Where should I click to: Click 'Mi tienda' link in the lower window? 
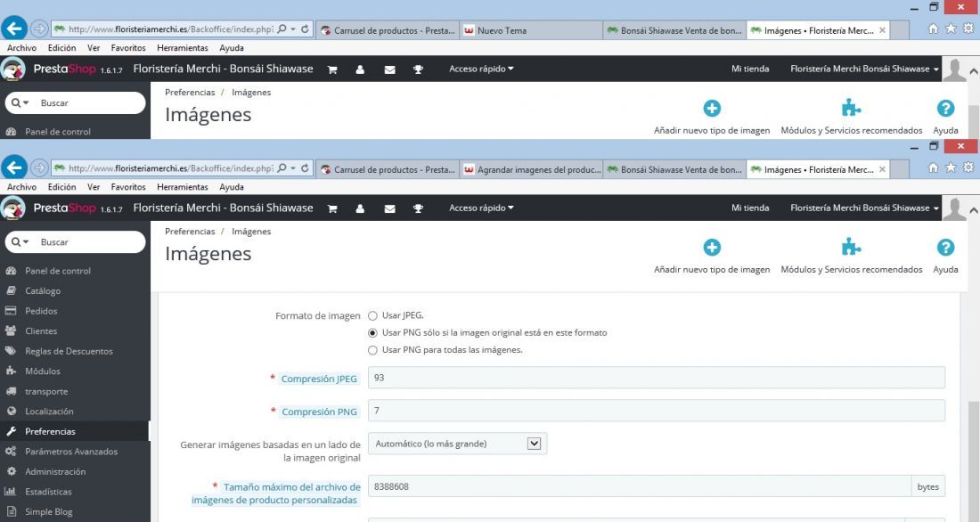(750, 208)
